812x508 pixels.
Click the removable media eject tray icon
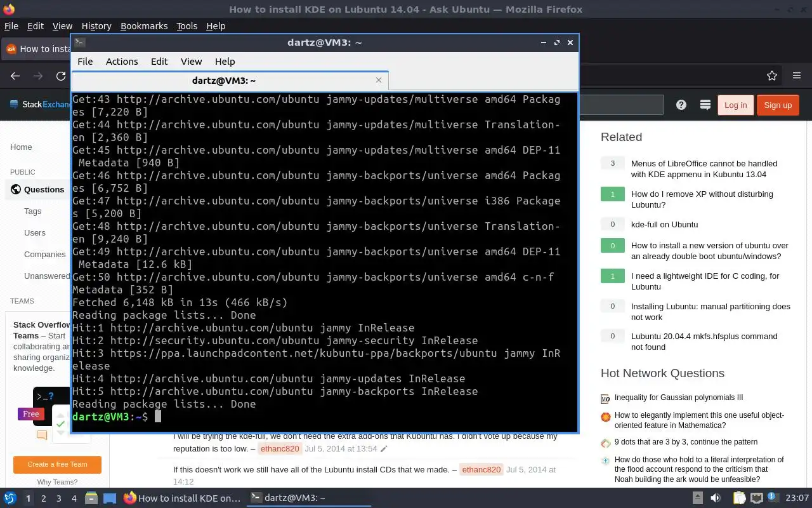click(697, 498)
